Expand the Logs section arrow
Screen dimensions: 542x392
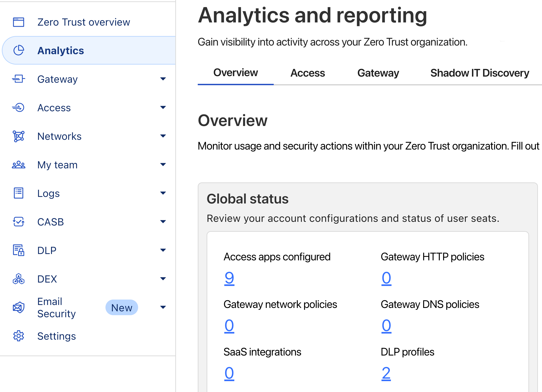[x=163, y=193]
